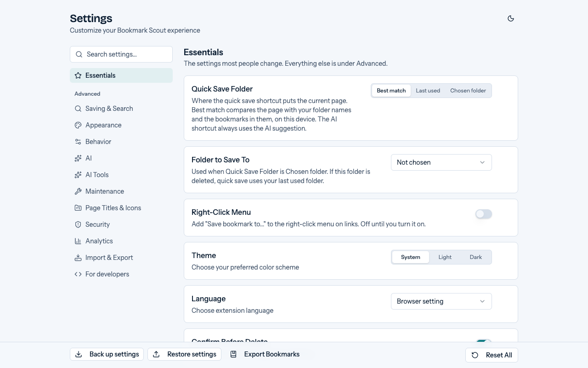
Task: Click the AI Tools sparkle icon
Action: coord(78,175)
